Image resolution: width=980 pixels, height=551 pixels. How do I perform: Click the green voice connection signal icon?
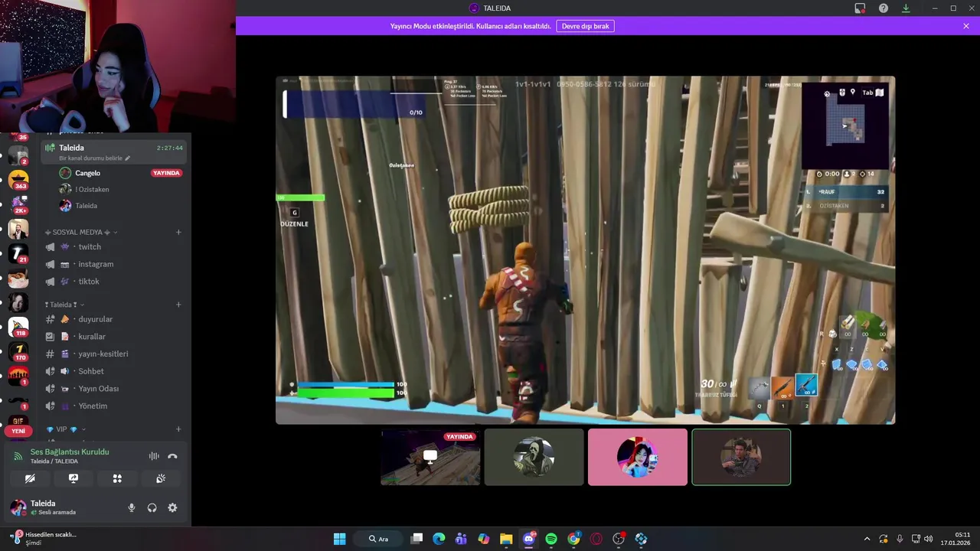point(18,456)
